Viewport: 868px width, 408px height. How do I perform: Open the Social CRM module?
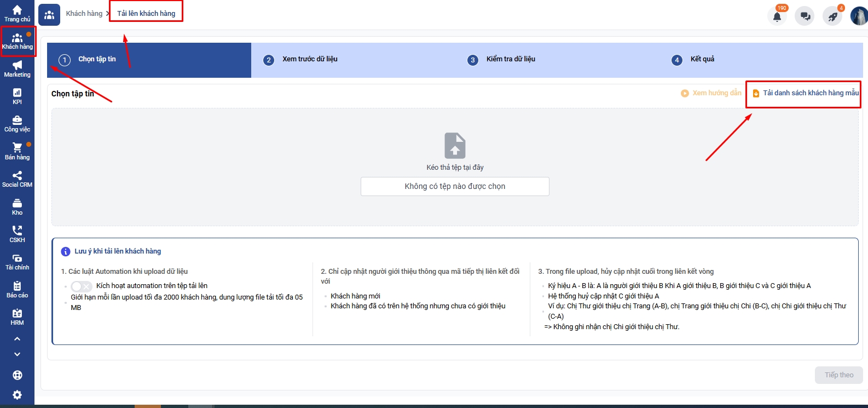(x=17, y=179)
